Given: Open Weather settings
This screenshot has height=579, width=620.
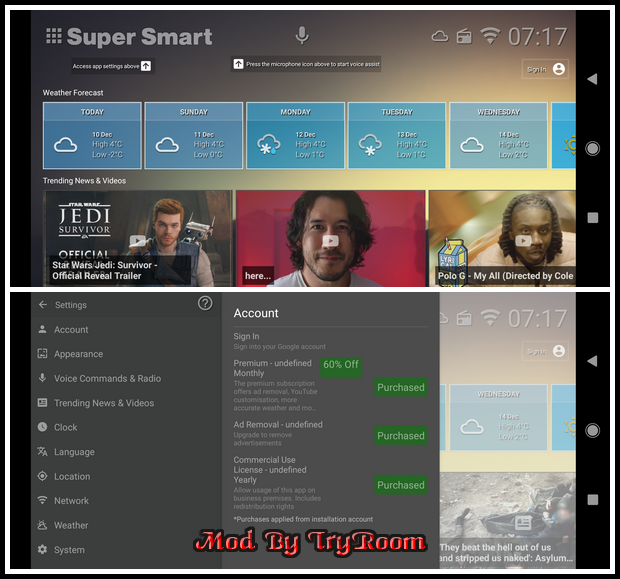Looking at the screenshot, I should point(126,525).
